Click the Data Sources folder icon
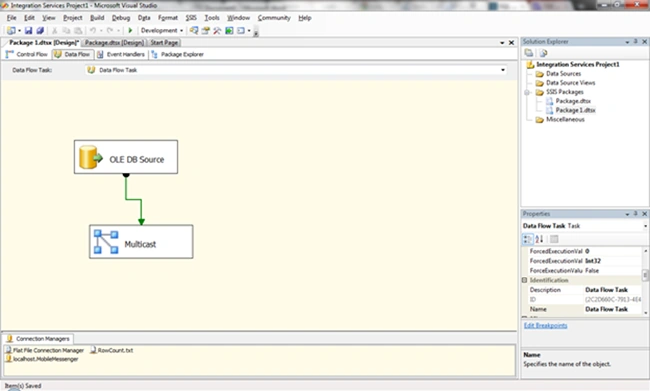650x391 pixels. coord(539,74)
